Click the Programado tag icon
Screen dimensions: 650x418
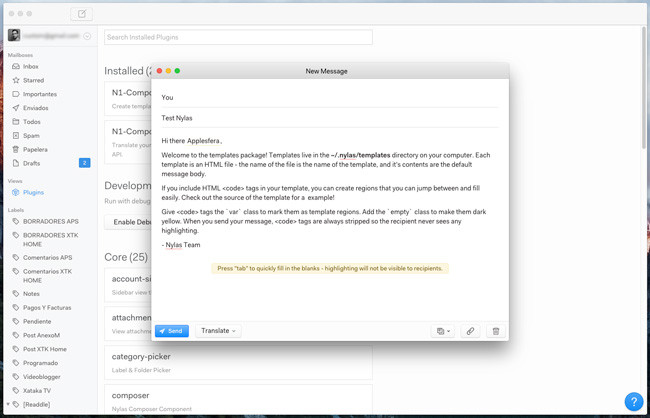pos(16,363)
